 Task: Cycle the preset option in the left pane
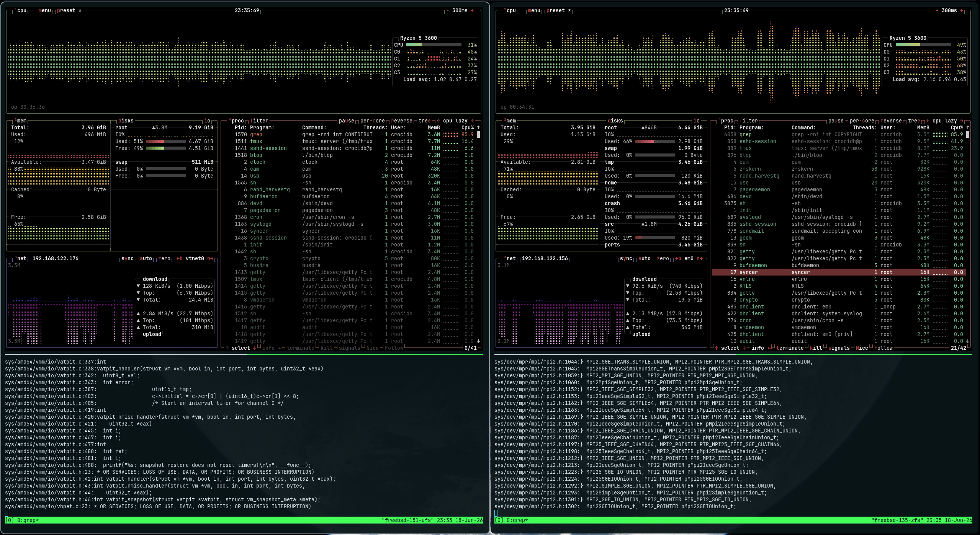pyautogui.click(x=69, y=11)
